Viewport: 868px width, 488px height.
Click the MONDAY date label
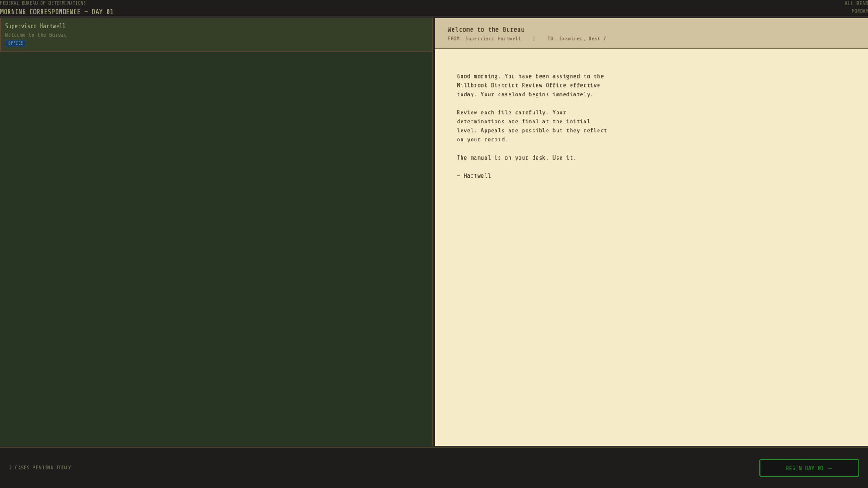859,11
